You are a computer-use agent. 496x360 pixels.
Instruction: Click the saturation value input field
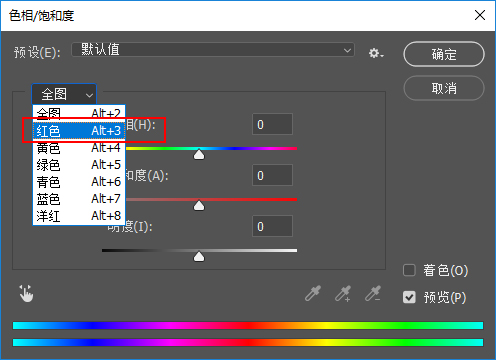(272, 175)
